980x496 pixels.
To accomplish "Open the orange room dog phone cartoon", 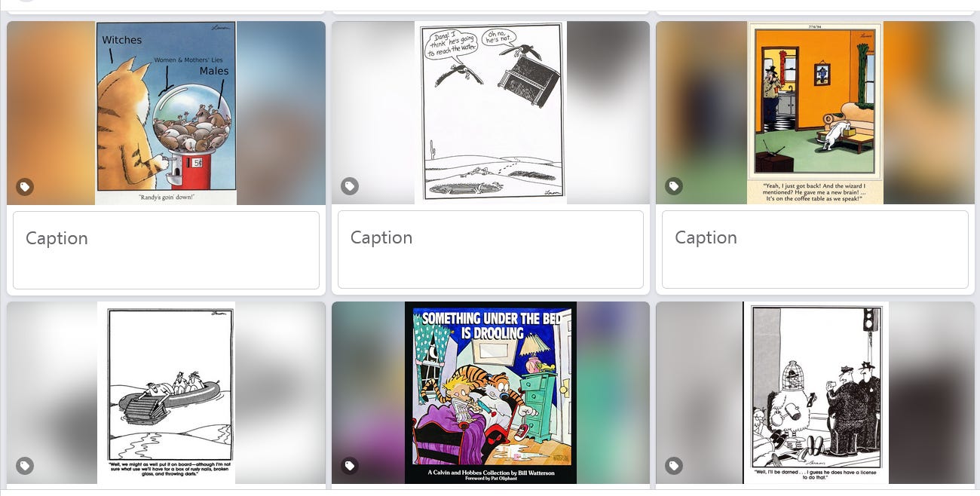I will click(815, 113).
